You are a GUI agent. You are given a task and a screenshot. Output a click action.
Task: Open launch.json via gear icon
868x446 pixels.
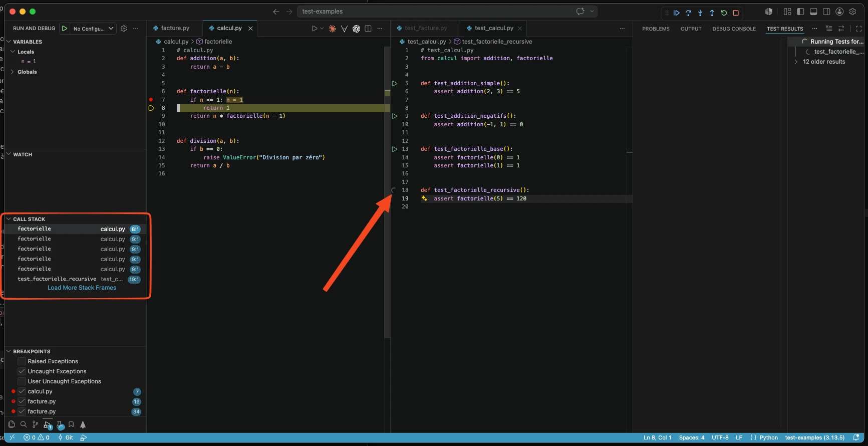point(124,29)
